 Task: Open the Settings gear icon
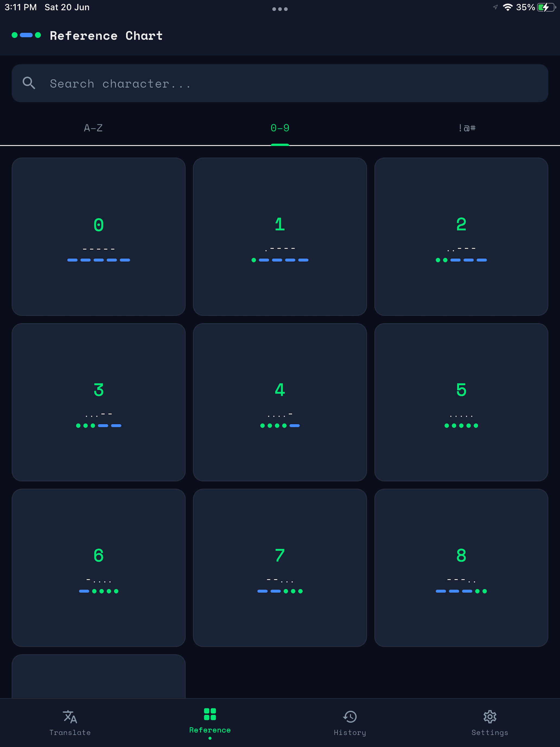click(490, 717)
